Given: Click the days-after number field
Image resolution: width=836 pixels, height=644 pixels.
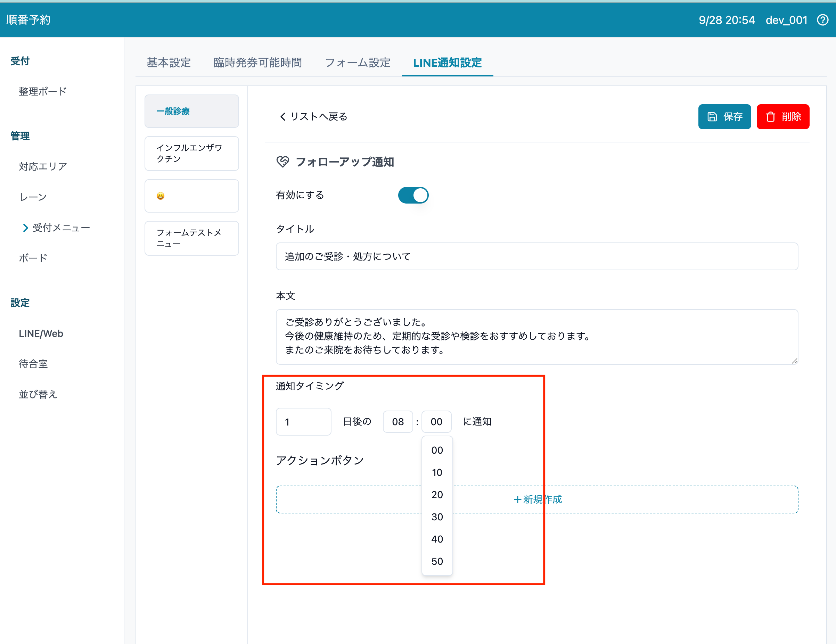Looking at the screenshot, I should point(303,422).
